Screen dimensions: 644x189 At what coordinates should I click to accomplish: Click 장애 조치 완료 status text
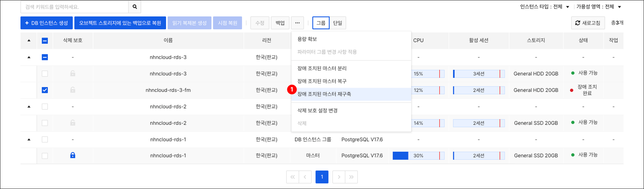click(587, 90)
